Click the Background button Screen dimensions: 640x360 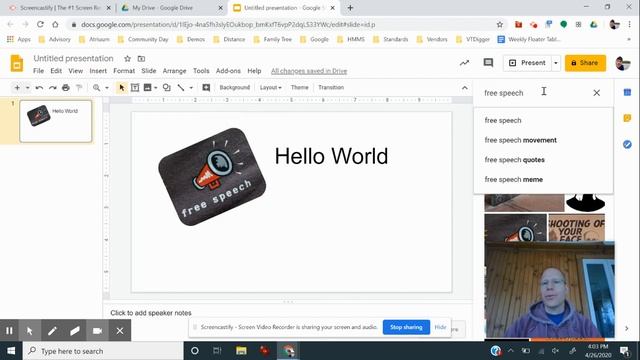pyautogui.click(x=235, y=87)
